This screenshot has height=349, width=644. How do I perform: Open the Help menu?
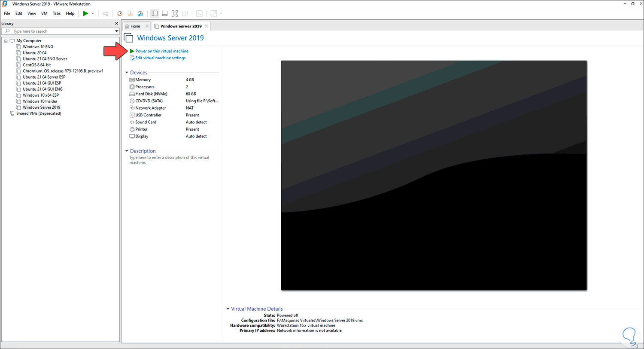point(70,13)
